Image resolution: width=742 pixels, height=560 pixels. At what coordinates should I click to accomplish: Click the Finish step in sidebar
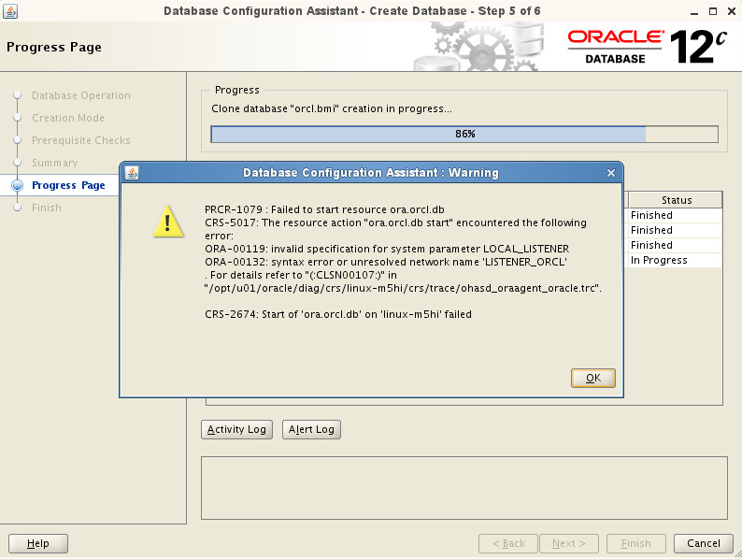click(46, 208)
